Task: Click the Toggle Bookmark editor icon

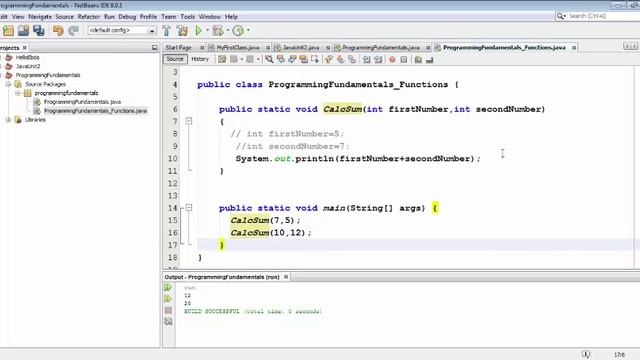Action: coord(352,60)
